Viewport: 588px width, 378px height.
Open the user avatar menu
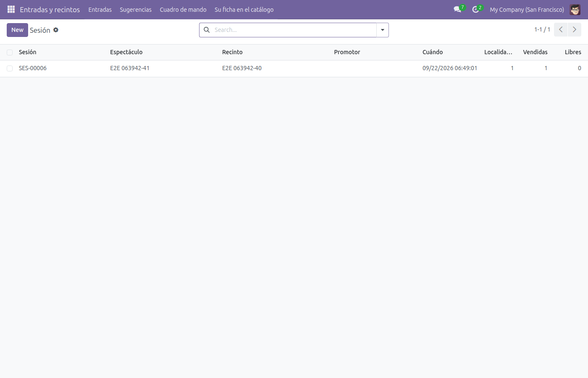tap(575, 9)
